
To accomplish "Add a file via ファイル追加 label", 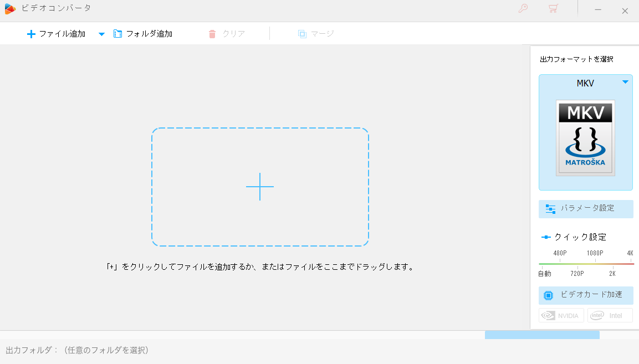I will click(x=63, y=34).
